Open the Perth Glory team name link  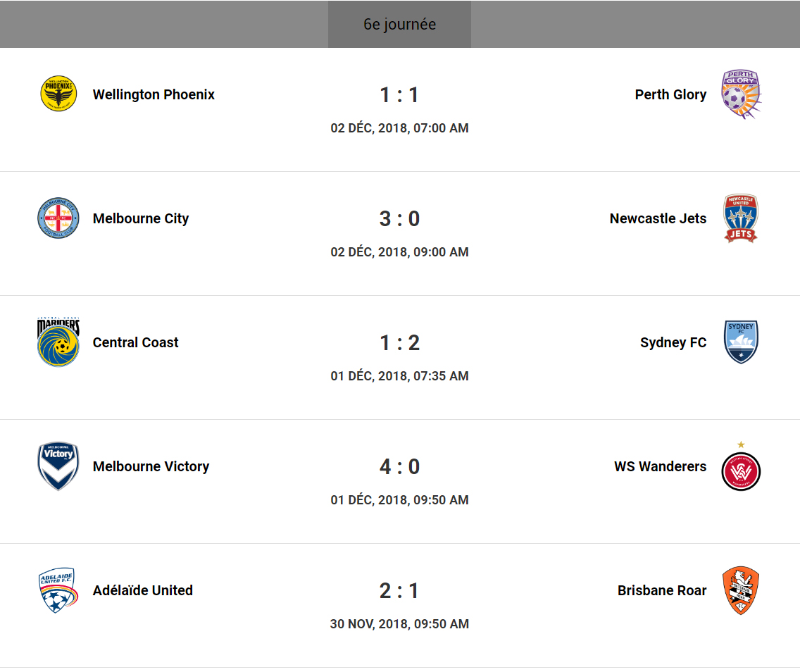(x=670, y=94)
